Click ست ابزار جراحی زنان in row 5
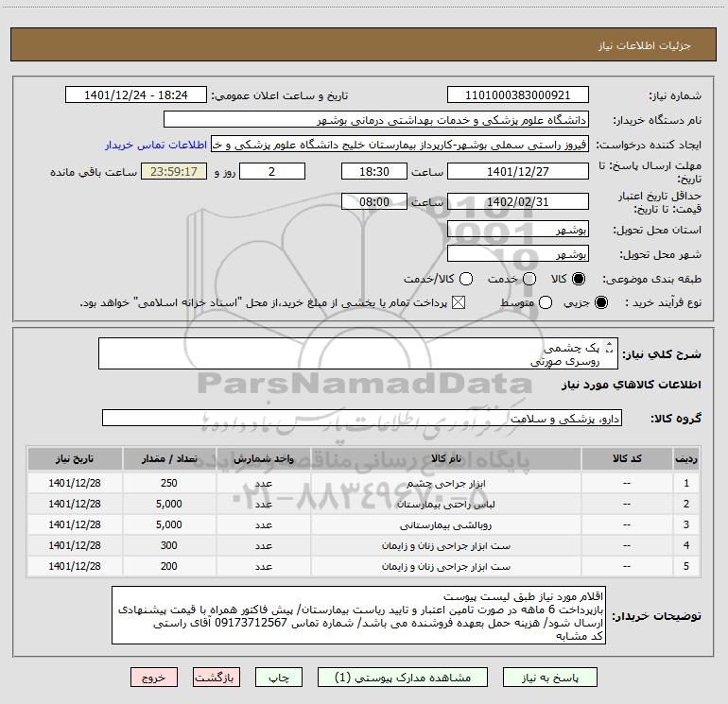Image resolution: width=728 pixels, height=704 pixels. pos(445,567)
